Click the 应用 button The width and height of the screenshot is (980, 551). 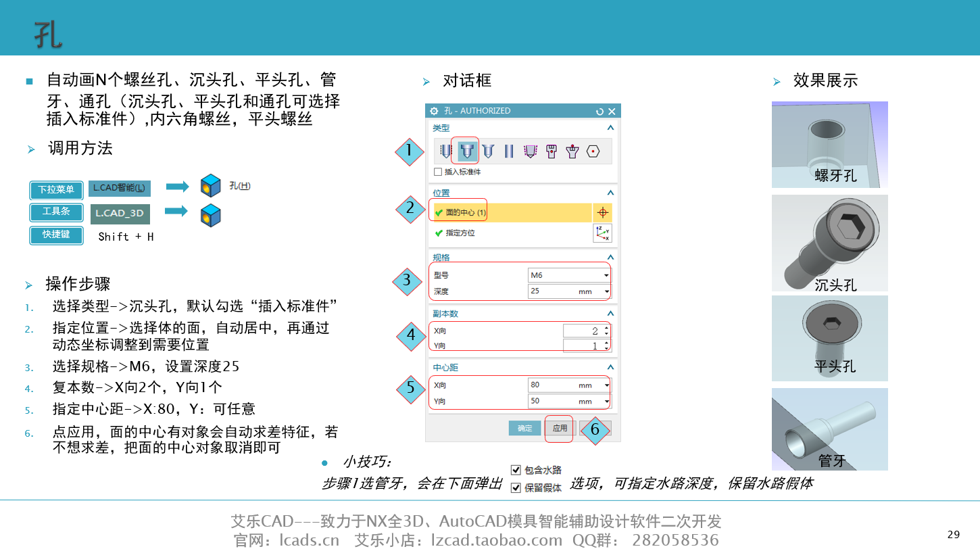[x=560, y=428]
